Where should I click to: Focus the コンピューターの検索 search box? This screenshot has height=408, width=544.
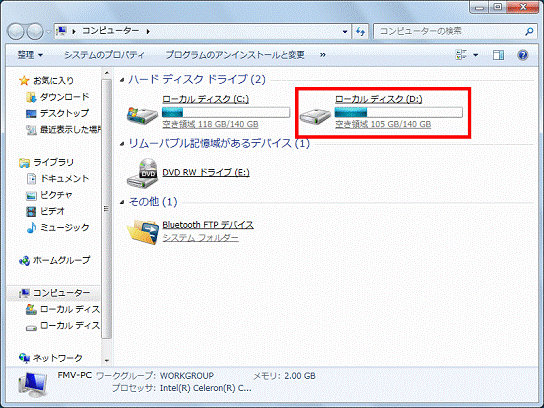coord(448,31)
